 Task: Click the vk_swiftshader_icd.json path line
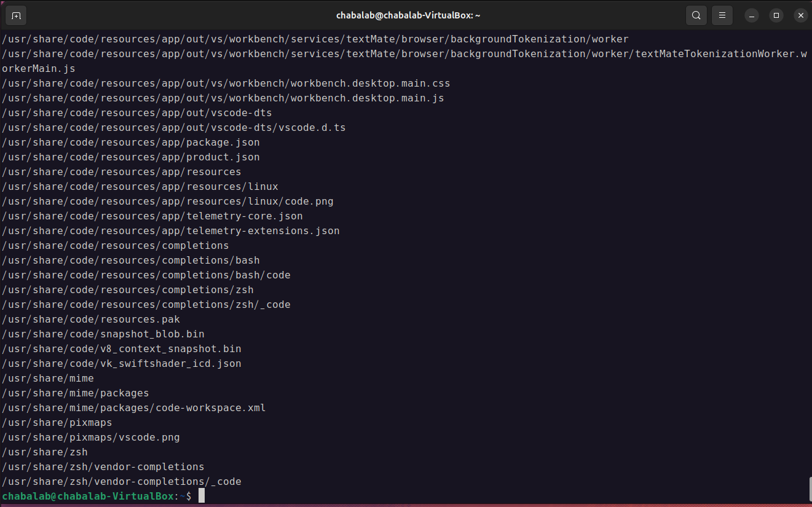121,364
